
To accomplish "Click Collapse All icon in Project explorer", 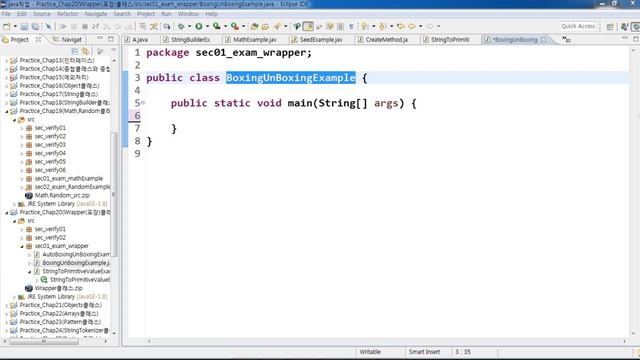I will (75, 51).
